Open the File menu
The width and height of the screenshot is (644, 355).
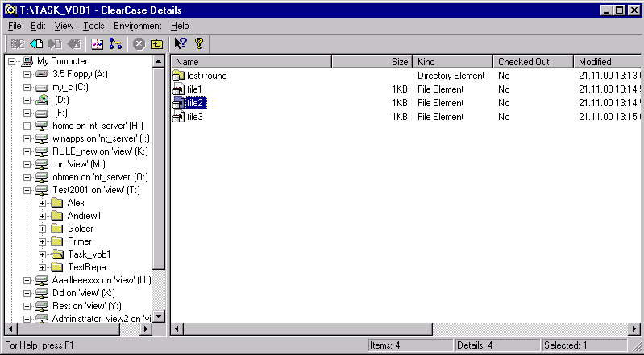click(x=15, y=26)
